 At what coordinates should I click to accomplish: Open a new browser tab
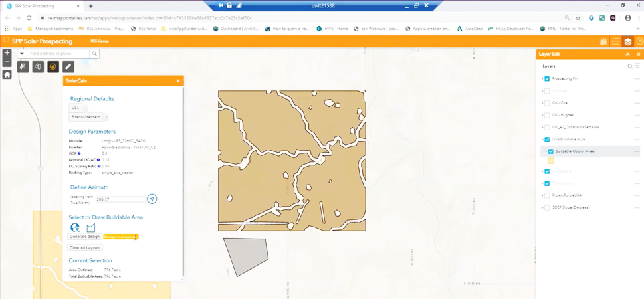coord(91,6)
